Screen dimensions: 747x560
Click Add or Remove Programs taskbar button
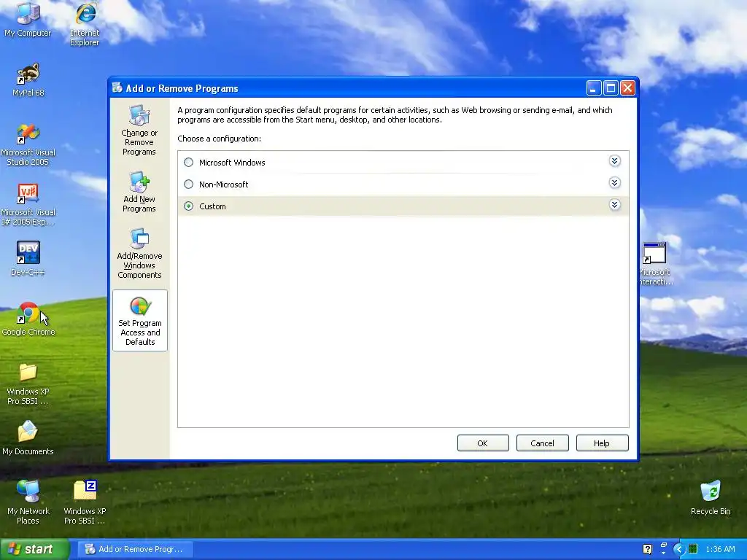click(135, 549)
